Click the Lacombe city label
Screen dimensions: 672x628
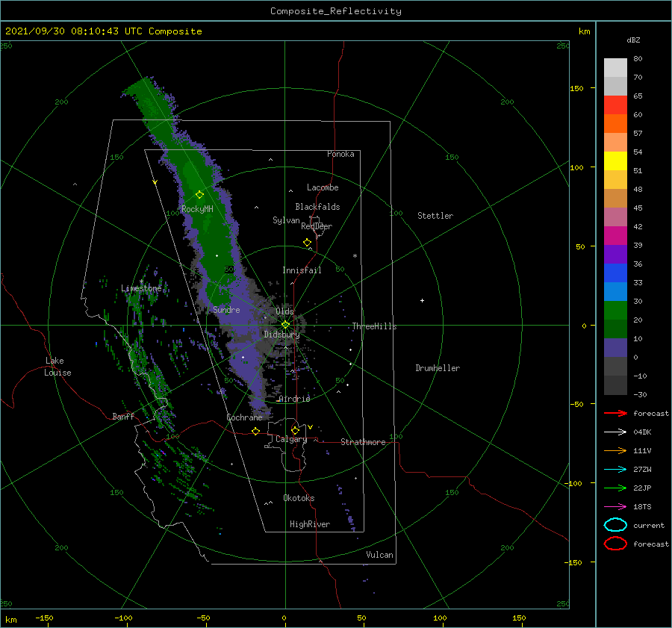coord(323,187)
